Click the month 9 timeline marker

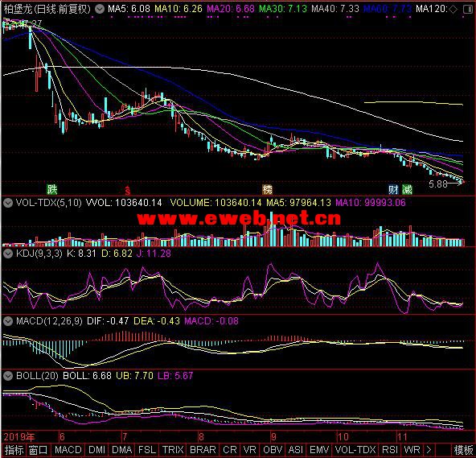pos(273,437)
